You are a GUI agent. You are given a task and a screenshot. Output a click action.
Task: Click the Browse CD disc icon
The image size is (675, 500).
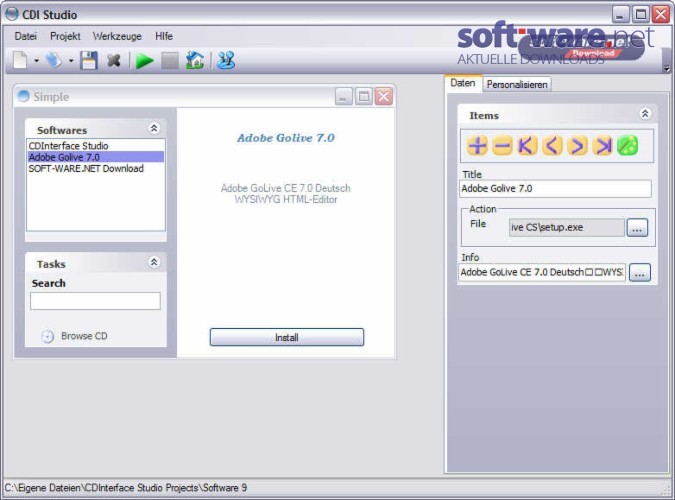pos(47,336)
